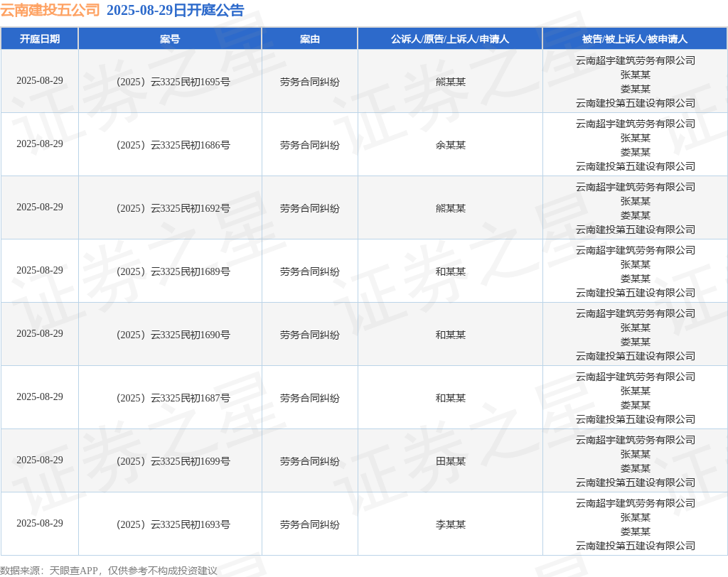Click date 2025-08-29 in the 1692号 row

click(x=40, y=207)
